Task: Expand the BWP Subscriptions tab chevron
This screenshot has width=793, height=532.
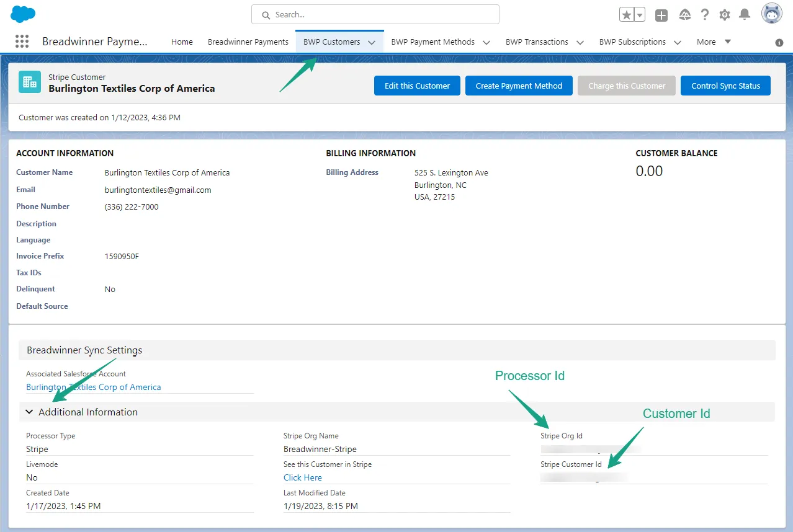Action: click(x=678, y=42)
